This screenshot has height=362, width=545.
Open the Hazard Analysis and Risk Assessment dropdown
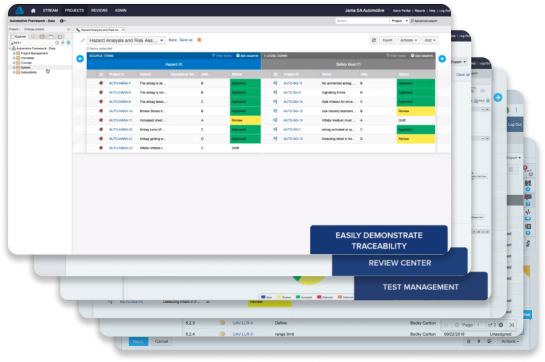[x=126, y=40]
